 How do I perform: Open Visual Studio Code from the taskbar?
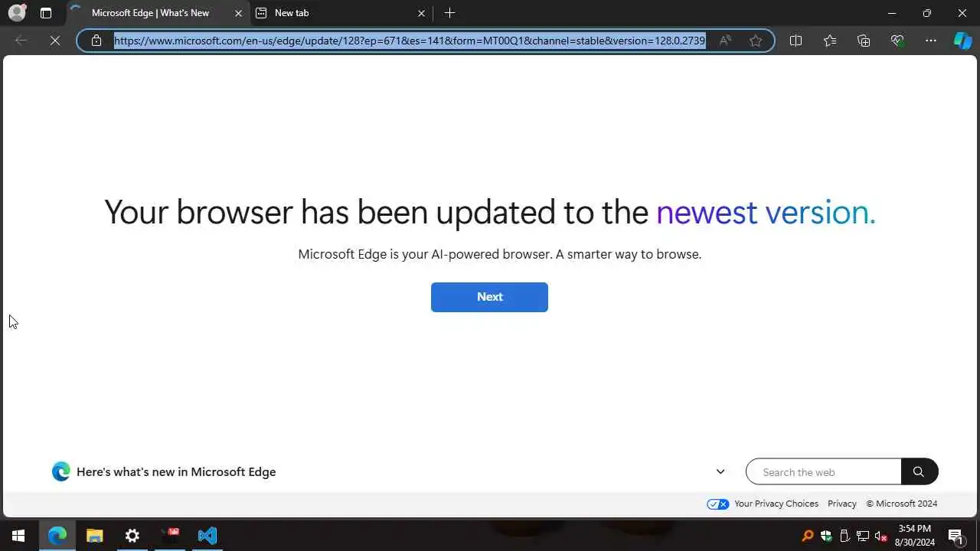207,536
